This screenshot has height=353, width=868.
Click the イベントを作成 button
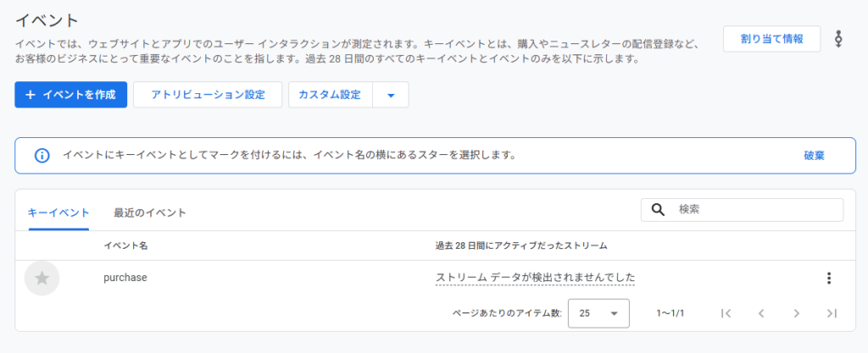point(70,95)
